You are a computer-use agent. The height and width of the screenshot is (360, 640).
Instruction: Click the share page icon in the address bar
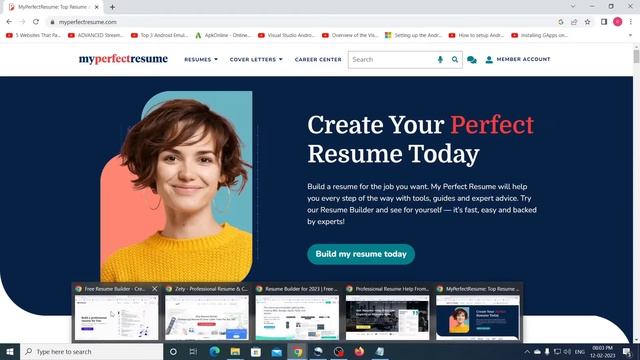click(x=574, y=22)
